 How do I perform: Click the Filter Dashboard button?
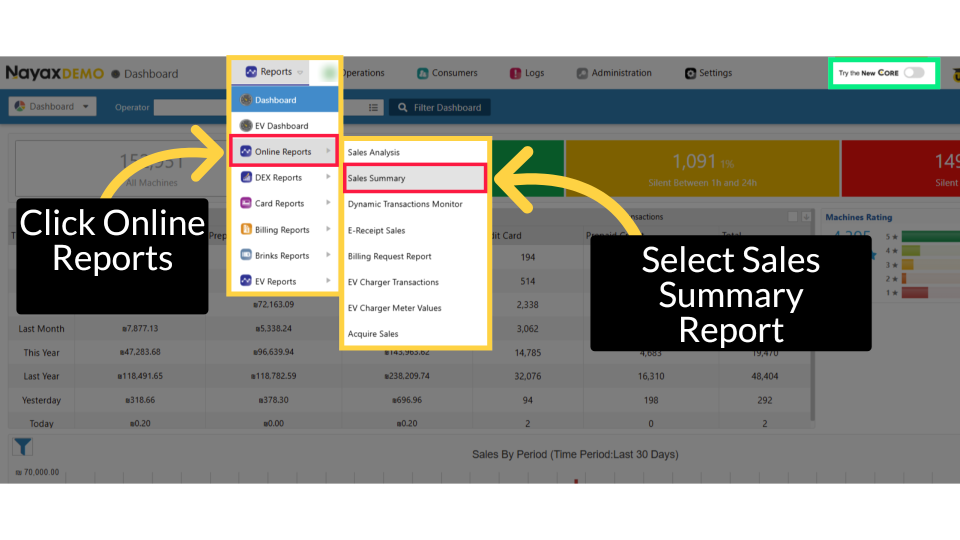tap(440, 108)
